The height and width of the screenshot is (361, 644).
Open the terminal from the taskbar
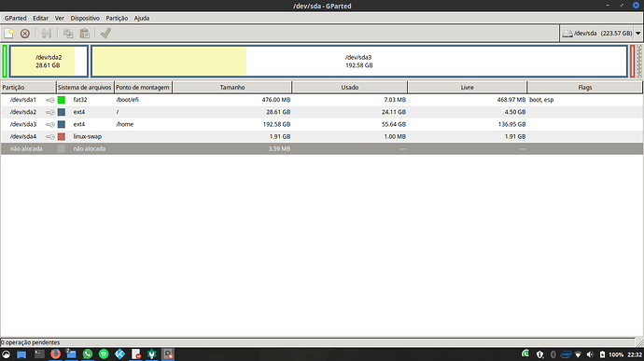pos(39,354)
